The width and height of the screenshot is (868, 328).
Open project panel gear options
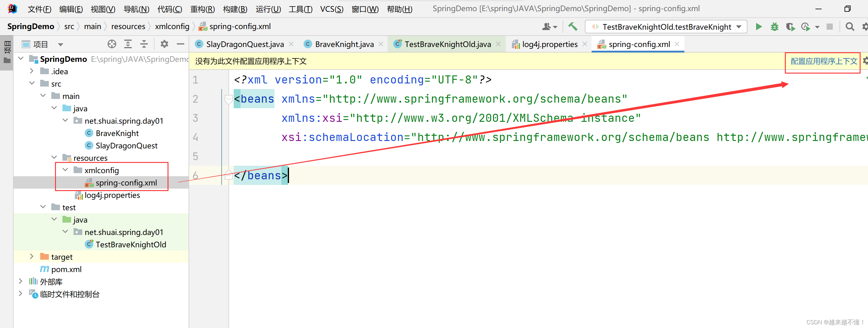click(164, 44)
